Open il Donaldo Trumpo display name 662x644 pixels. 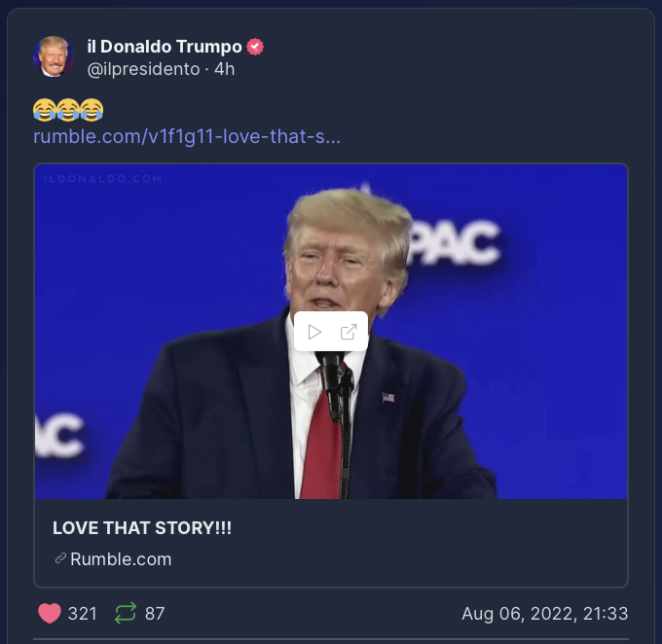click(x=165, y=47)
